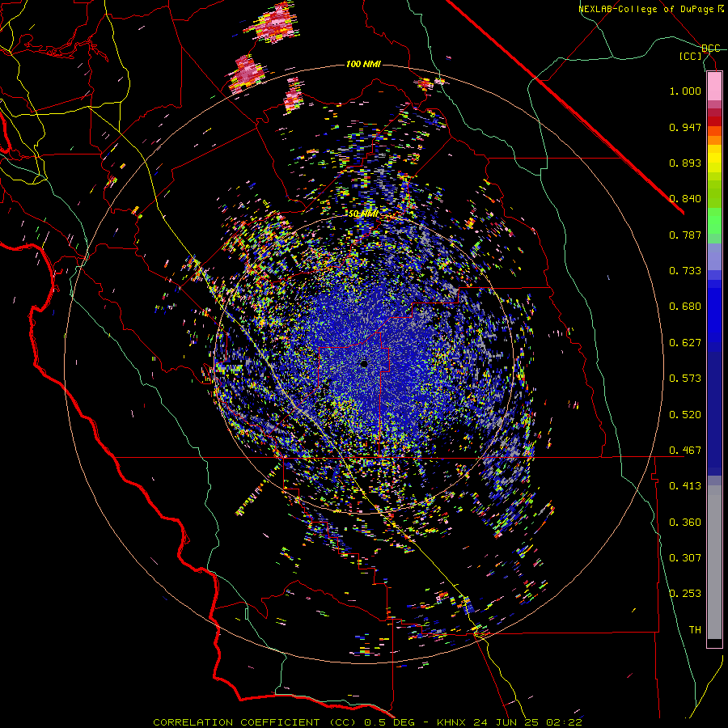Click the 50 NMI range ring label
728x728 pixels.
pyautogui.click(x=363, y=214)
